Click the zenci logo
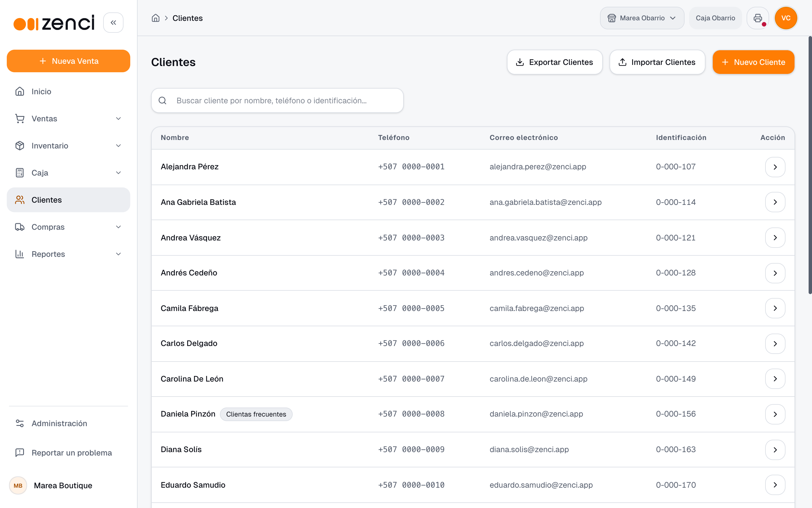 [x=54, y=23]
